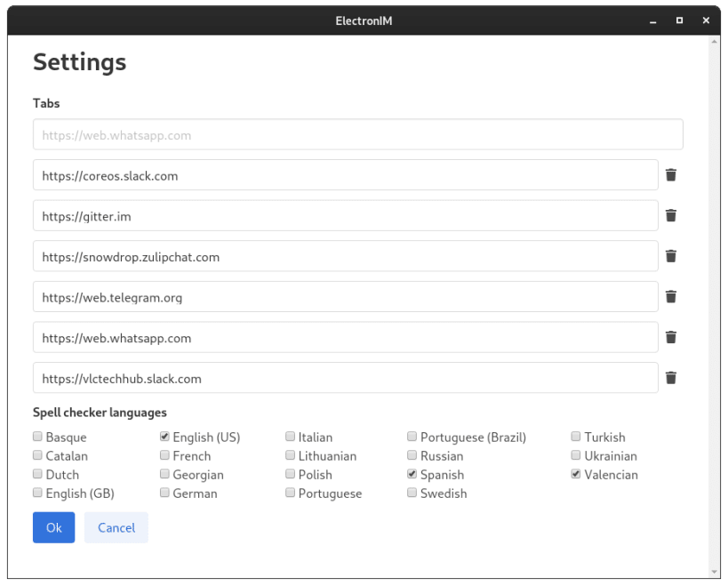Image resolution: width=728 pixels, height=586 pixels.
Task: Enable the French spell checker language
Action: tap(164, 455)
